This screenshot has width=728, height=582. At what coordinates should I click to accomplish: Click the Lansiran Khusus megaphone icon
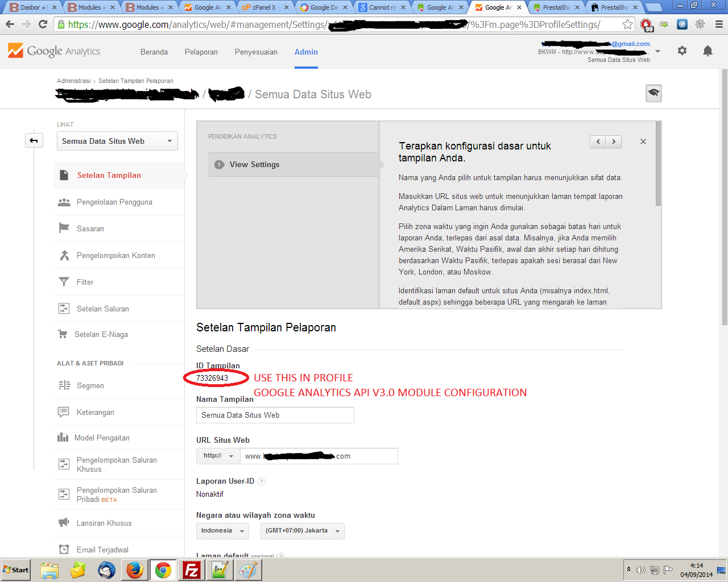point(64,523)
